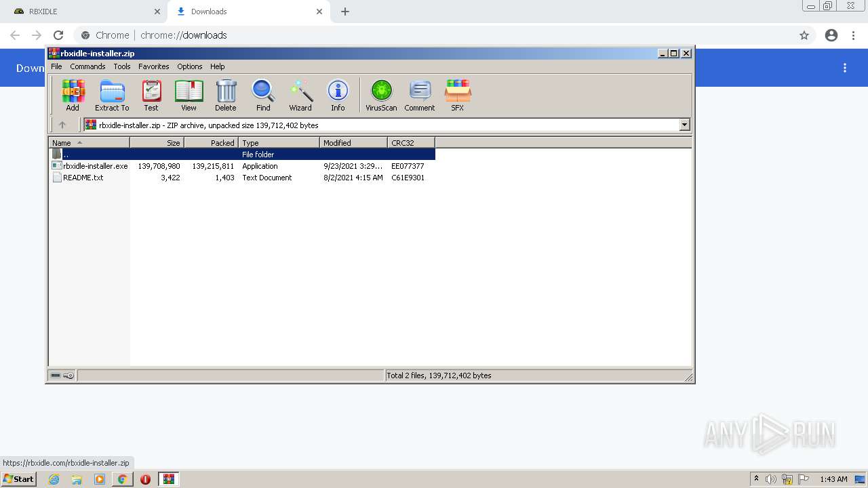Switch to the RBXIDLE browser tab
Screen dimensions: 868x488
click(84, 12)
